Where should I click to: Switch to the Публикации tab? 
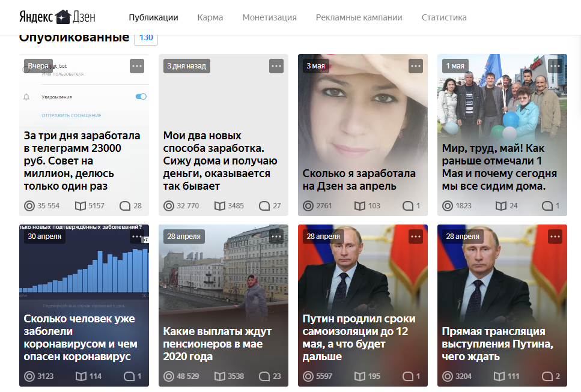[153, 17]
